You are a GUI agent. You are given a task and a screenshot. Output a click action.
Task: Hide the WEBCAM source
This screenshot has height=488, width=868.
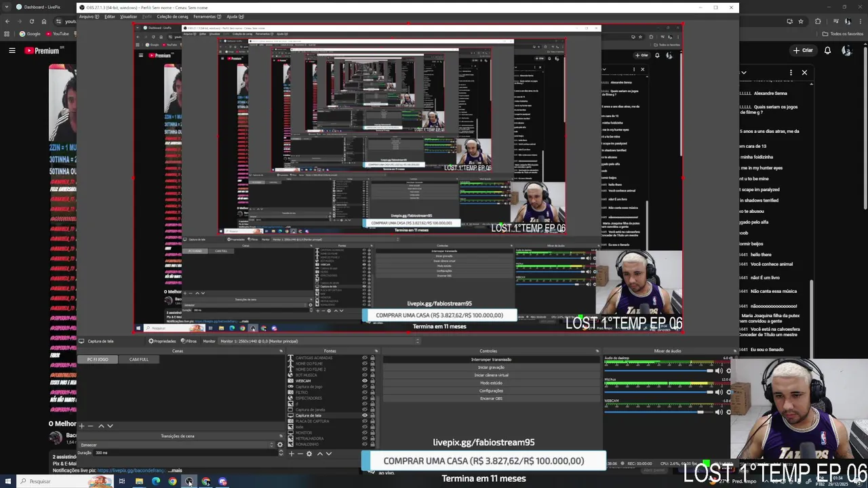[364, 381]
